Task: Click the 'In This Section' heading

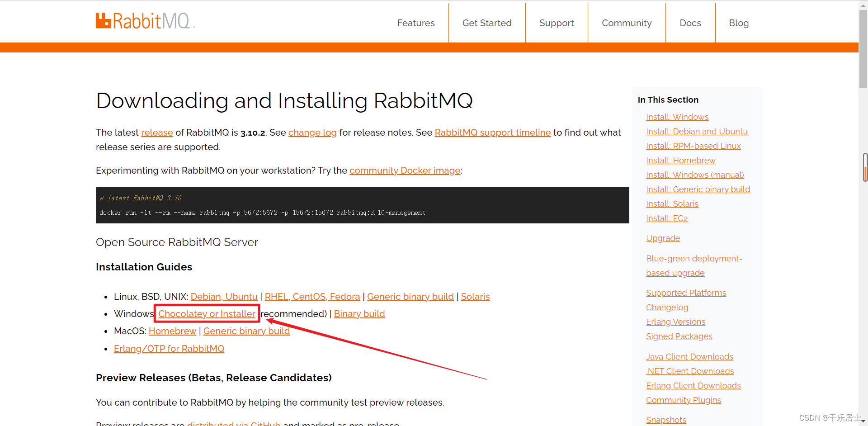Action: click(x=668, y=100)
